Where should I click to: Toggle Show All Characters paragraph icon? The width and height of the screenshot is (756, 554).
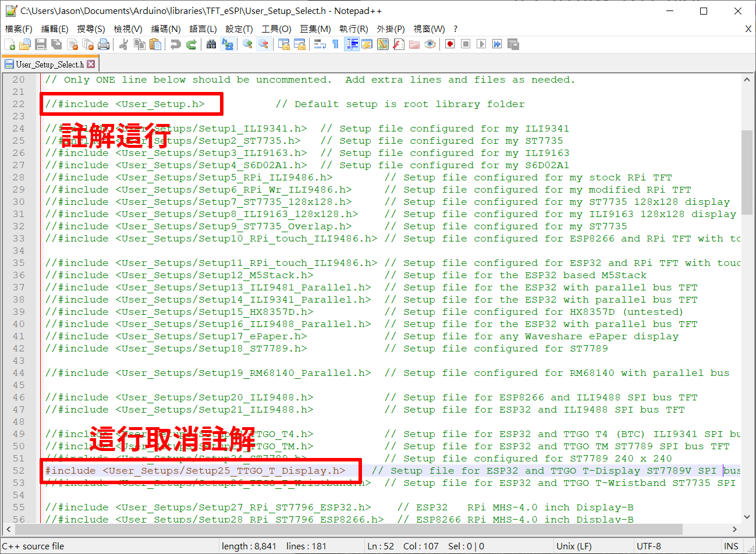click(336, 44)
